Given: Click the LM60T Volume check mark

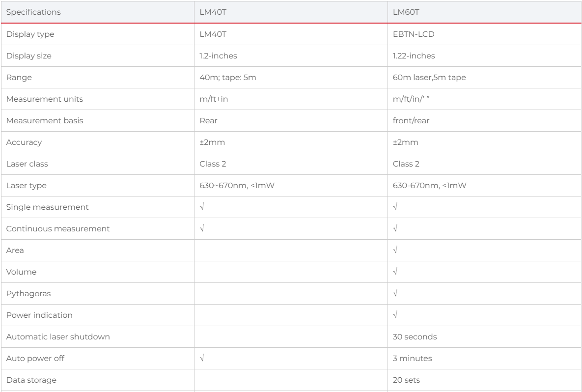Looking at the screenshot, I should (395, 272).
